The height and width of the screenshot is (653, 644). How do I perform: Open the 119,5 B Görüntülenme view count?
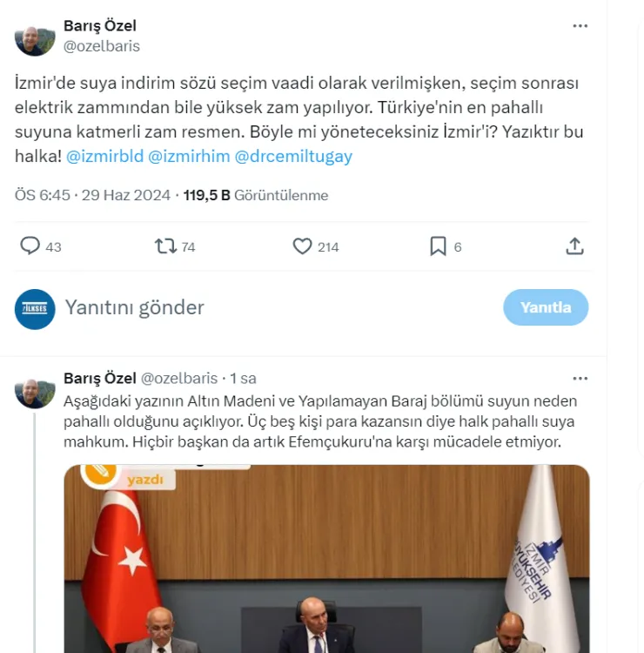(x=256, y=195)
